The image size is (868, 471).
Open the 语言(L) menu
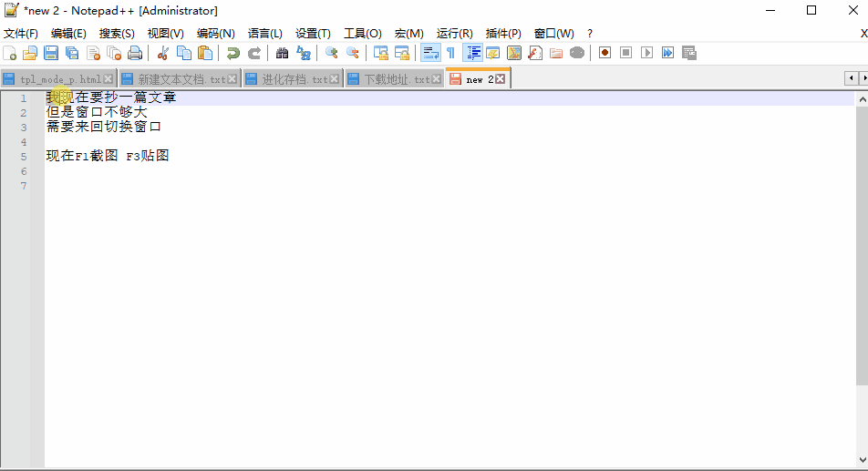tap(265, 34)
